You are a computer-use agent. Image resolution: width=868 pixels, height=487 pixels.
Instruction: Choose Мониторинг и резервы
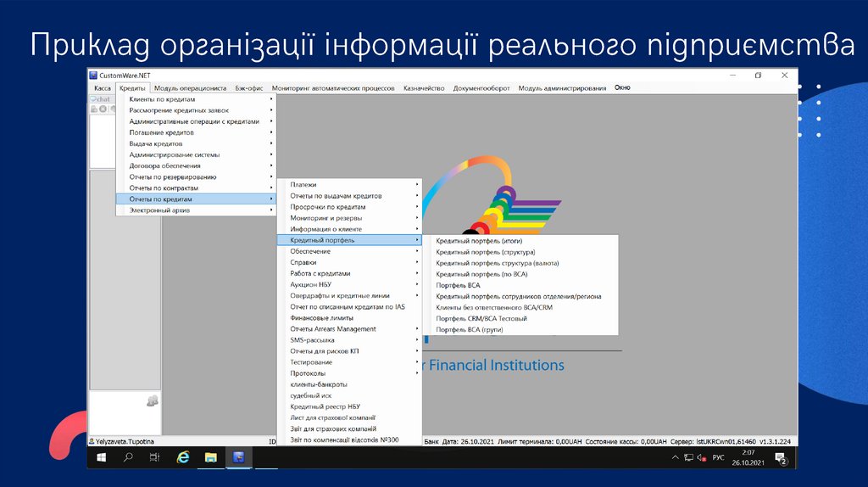click(x=349, y=218)
